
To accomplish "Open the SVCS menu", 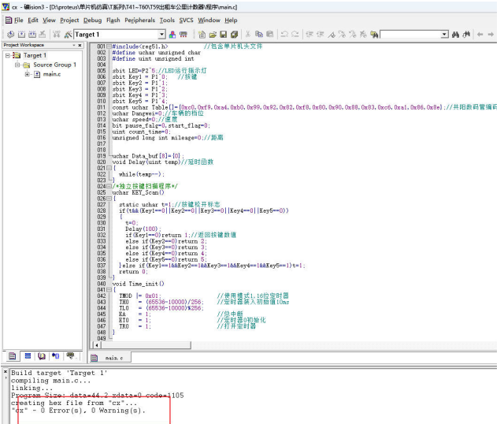I will click(x=187, y=20).
